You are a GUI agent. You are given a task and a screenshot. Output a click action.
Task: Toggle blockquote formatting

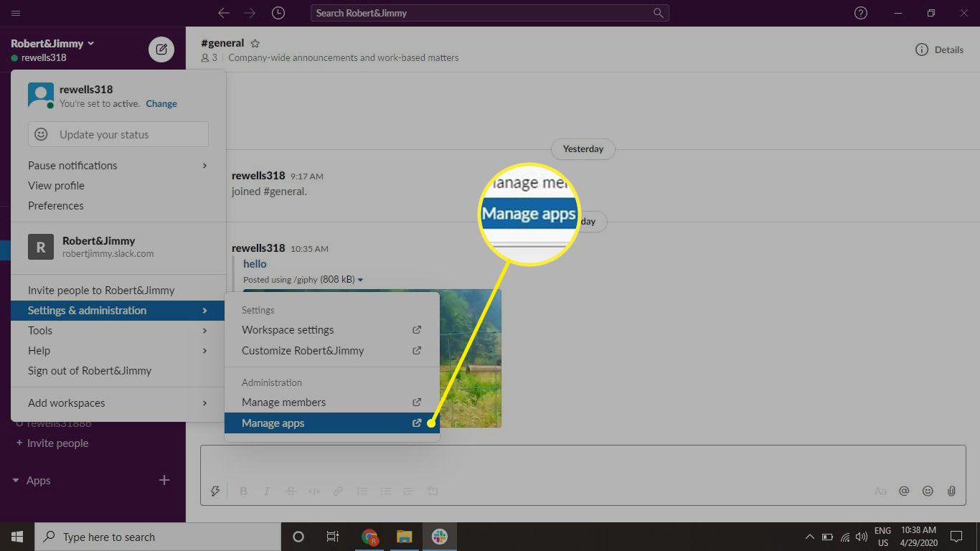click(x=409, y=491)
